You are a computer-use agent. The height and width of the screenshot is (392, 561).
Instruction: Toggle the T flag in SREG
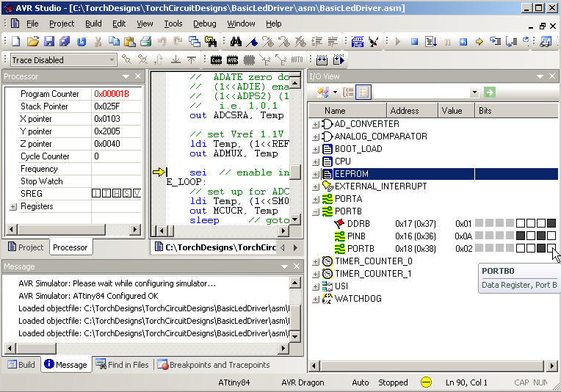tap(106, 194)
